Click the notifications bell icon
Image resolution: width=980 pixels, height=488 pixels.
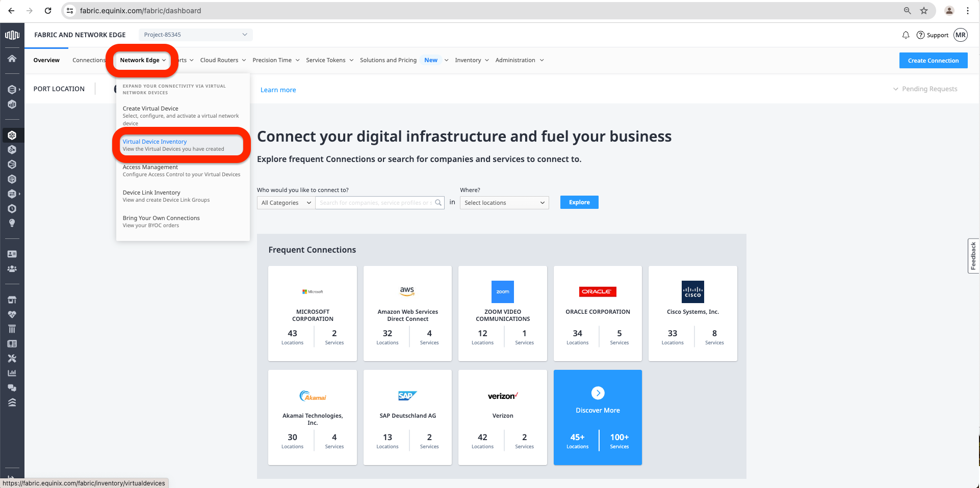click(x=906, y=35)
